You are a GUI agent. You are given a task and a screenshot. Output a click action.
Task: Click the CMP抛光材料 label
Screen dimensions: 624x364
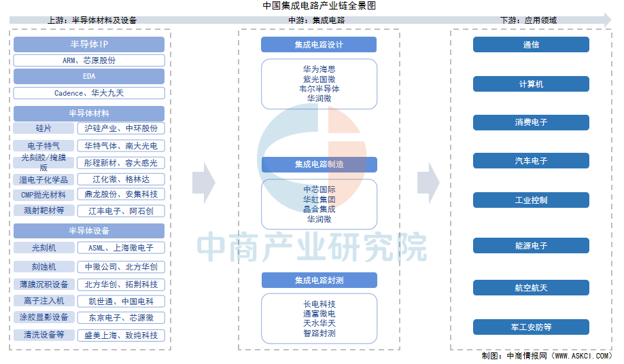coord(44,195)
